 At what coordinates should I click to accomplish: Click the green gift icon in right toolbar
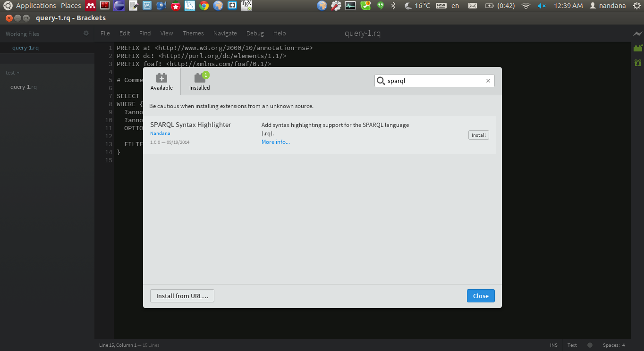click(638, 63)
